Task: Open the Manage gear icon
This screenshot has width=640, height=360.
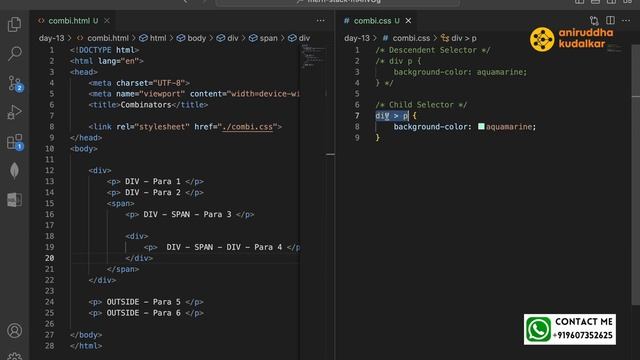Action: [15, 356]
